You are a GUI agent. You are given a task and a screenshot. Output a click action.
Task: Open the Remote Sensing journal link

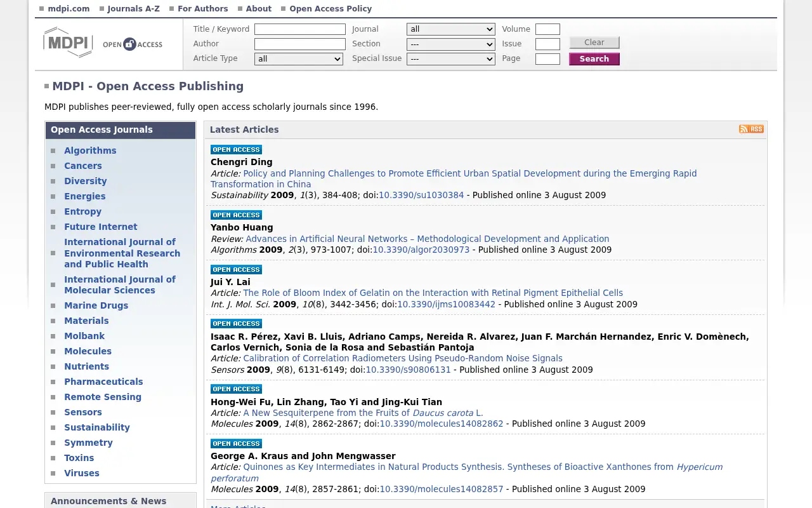pyautogui.click(x=103, y=397)
